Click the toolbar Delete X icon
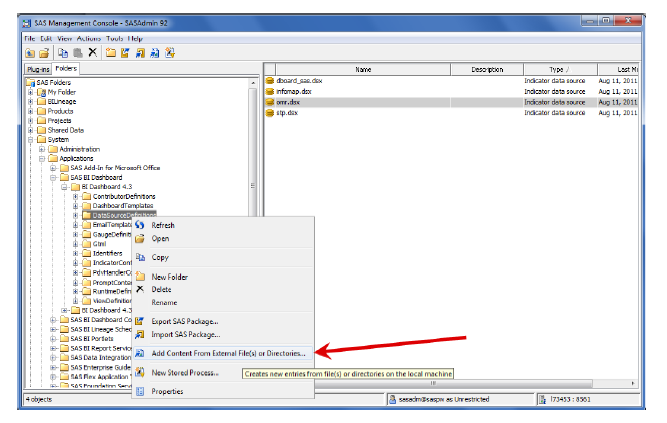This screenshot has height=423, width=667. coord(92,52)
